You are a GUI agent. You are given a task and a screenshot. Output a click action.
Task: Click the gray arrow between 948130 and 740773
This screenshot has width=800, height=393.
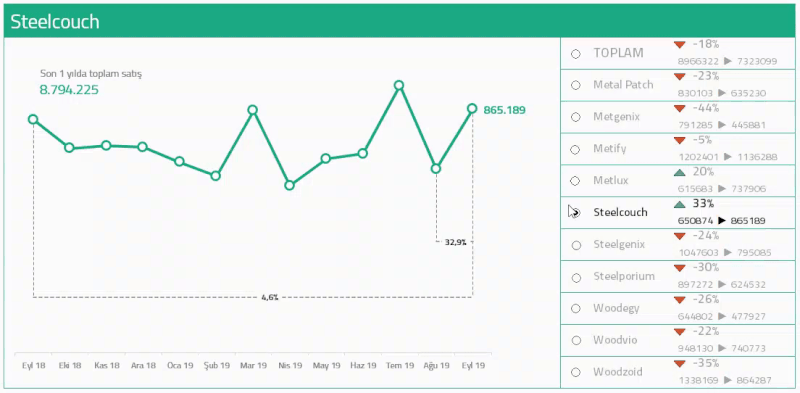(721, 348)
